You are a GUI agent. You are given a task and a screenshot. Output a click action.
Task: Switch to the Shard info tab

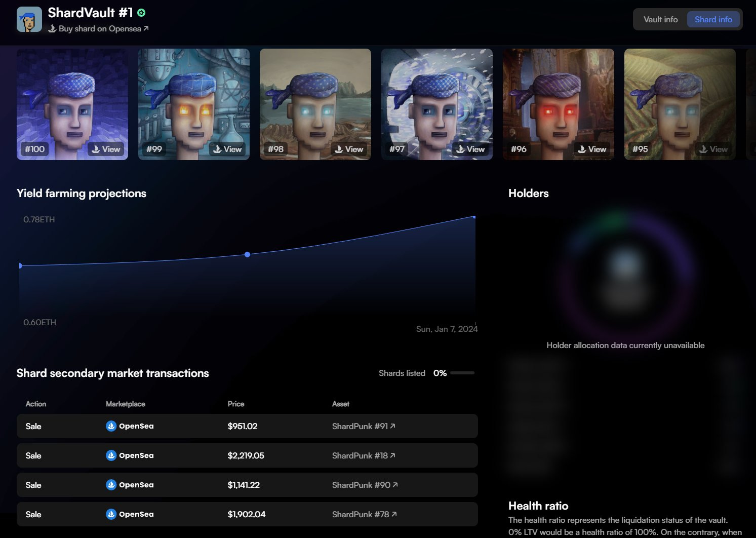pyautogui.click(x=713, y=19)
